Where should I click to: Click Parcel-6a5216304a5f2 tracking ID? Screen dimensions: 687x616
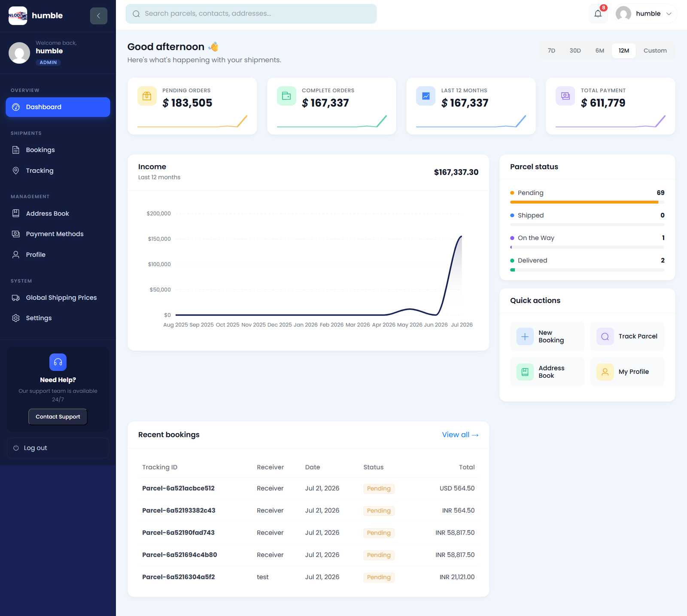(179, 577)
